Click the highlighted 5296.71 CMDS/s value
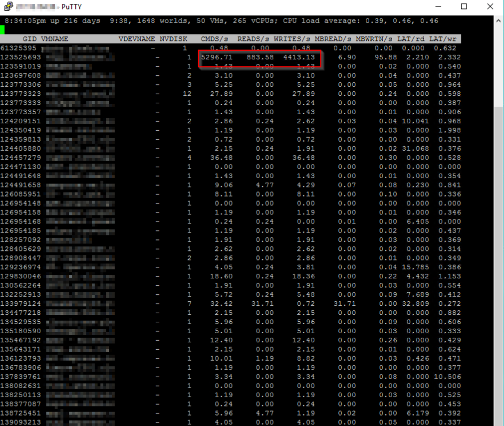 [x=217, y=57]
